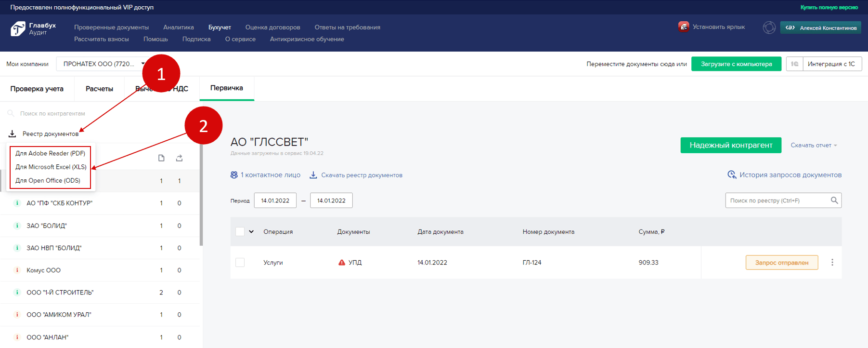
Task: Open Антикризисное обучение
Action: tap(307, 39)
